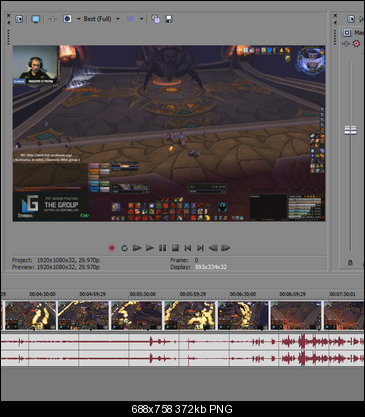The height and width of the screenshot is (417, 365).
Task: Toggle Split Screen View icon
Action: [67, 19]
